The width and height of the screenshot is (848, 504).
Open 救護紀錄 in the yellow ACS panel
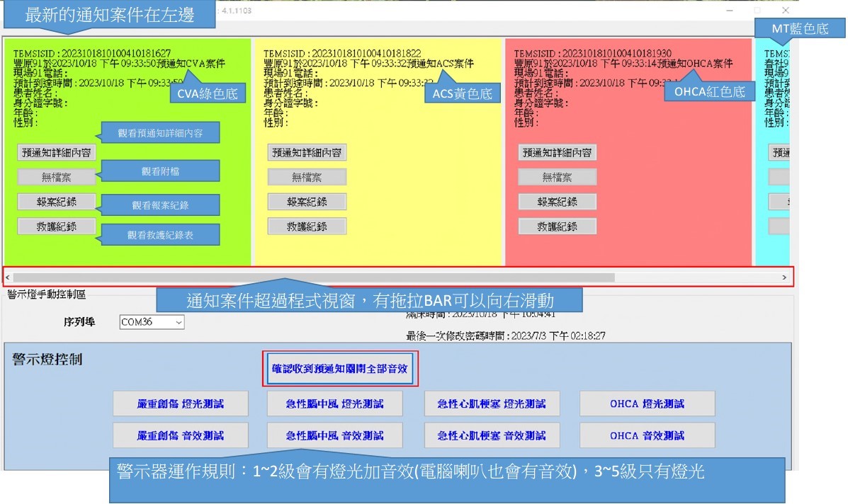coord(307,227)
